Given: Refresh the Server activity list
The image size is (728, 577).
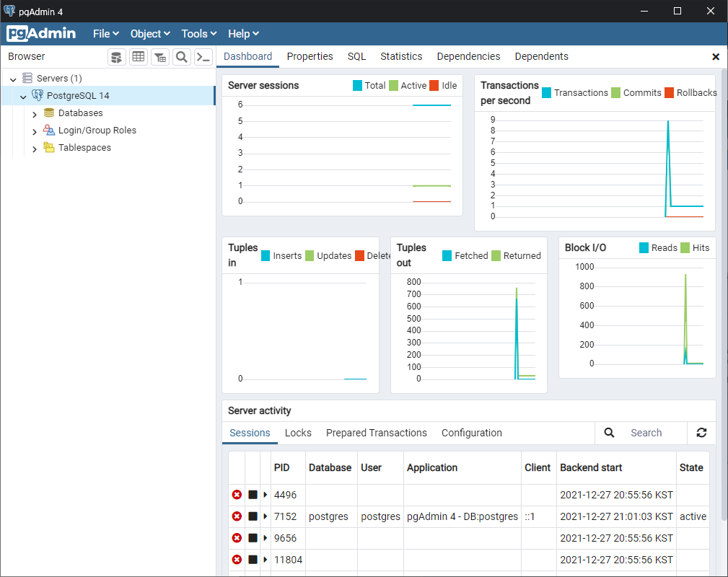Looking at the screenshot, I should [701, 433].
